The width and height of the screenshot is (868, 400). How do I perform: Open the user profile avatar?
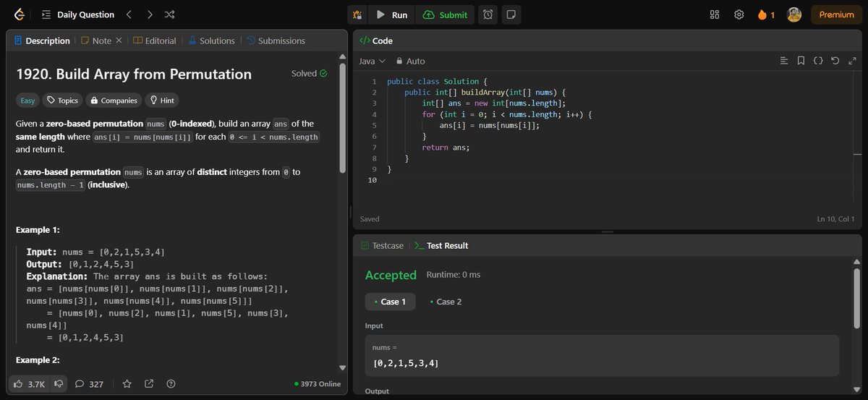793,14
